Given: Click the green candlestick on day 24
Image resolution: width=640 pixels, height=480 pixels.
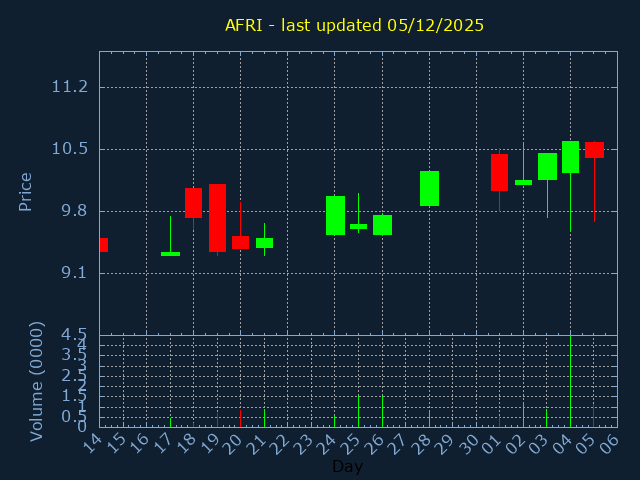Looking at the screenshot, I should (x=335, y=215).
